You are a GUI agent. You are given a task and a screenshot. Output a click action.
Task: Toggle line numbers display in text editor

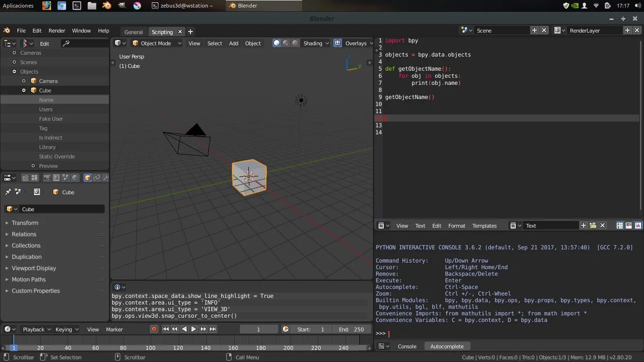coord(619,226)
